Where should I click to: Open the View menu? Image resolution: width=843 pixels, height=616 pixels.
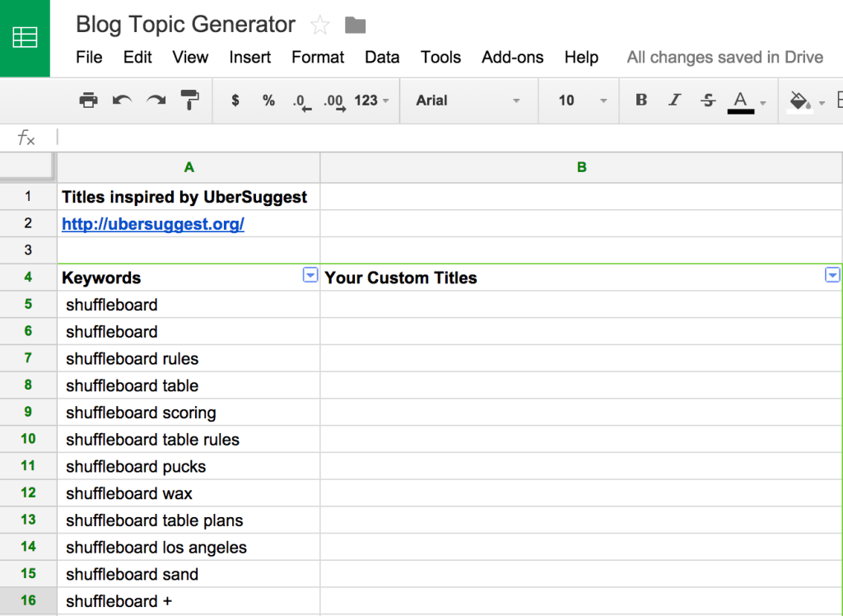(x=190, y=57)
